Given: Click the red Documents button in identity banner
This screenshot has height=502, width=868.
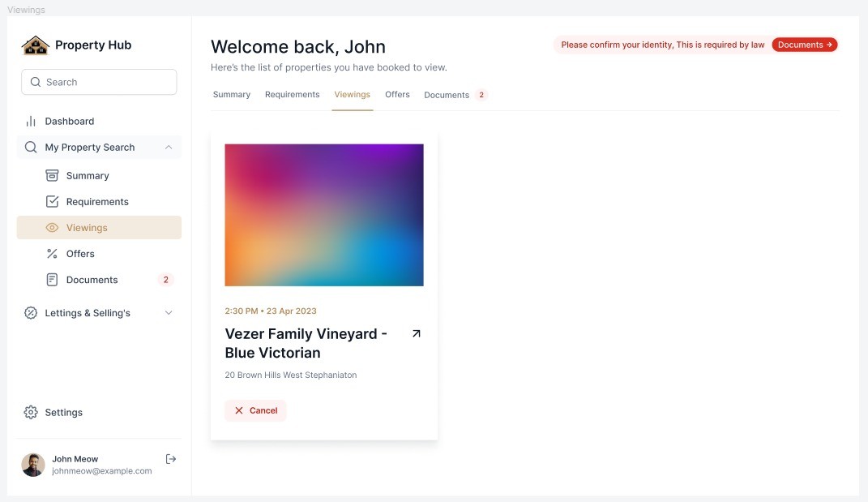Looking at the screenshot, I should tap(804, 45).
